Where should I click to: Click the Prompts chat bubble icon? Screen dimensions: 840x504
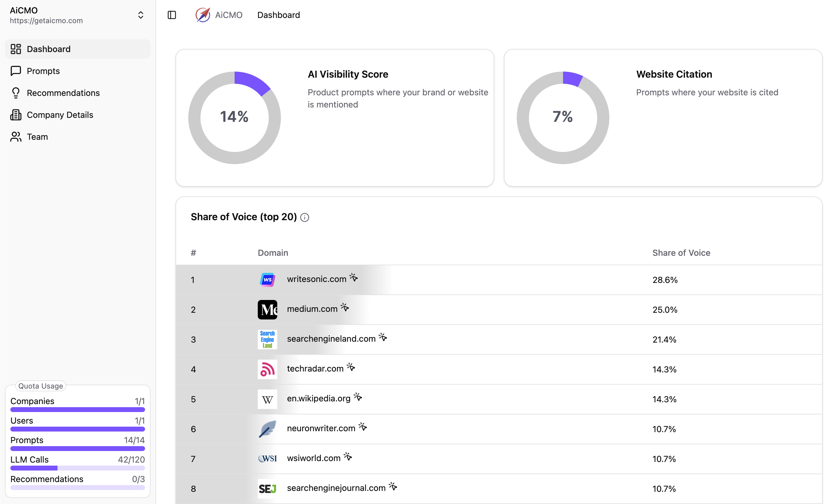pos(16,71)
